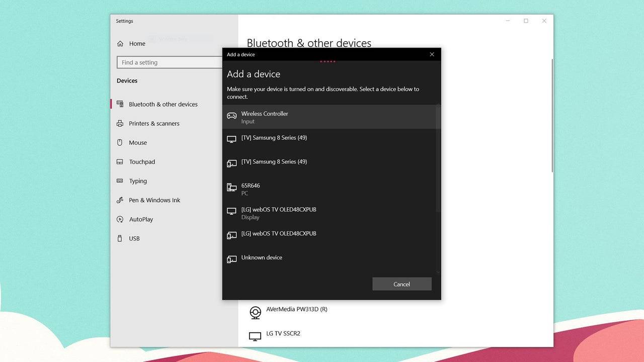This screenshot has height=362, width=644.
Task: Select first Samsung 8 Series TV entry
Action: click(x=274, y=138)
